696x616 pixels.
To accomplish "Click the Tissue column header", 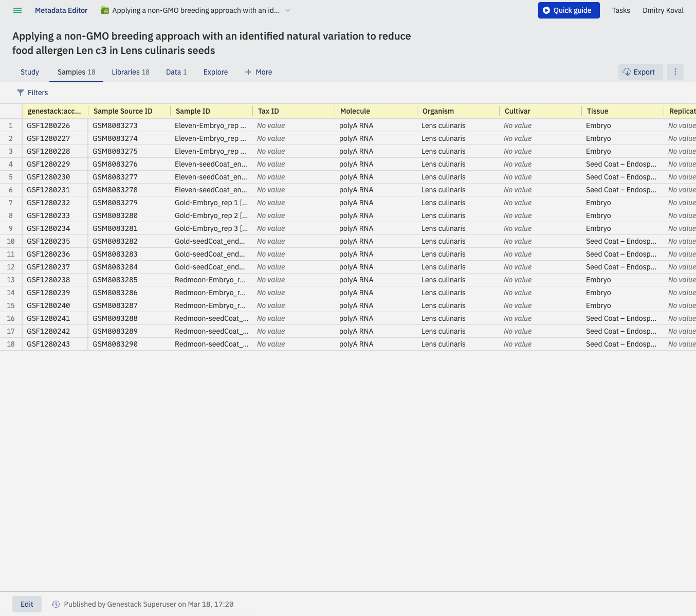I will (x=622, y=111).
